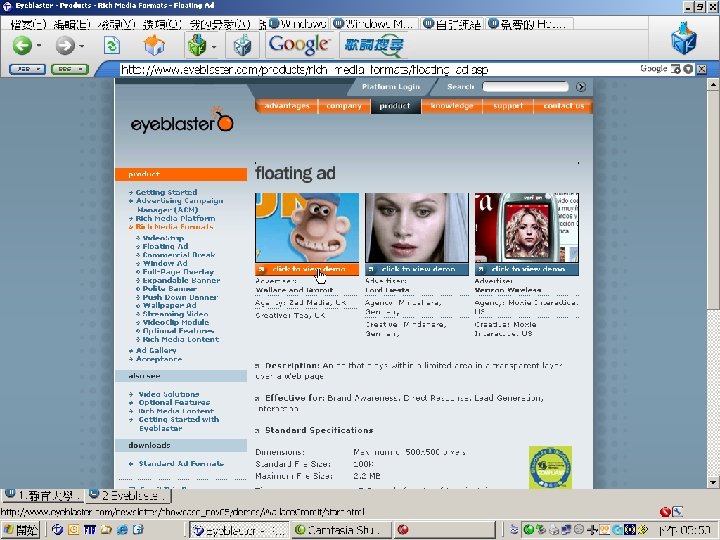Click the first quick launch browser icon
The width and height of the screenshot is (720, 540).
(x=57, y=530)
